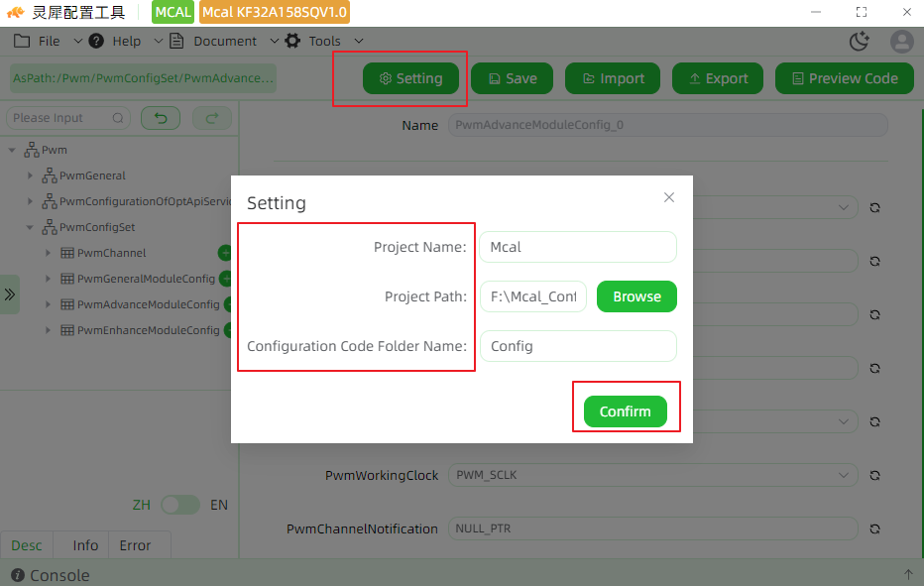The width and height of the screenshot is (924, 586).
Task: Click the Save button
Action: point(513,78)
